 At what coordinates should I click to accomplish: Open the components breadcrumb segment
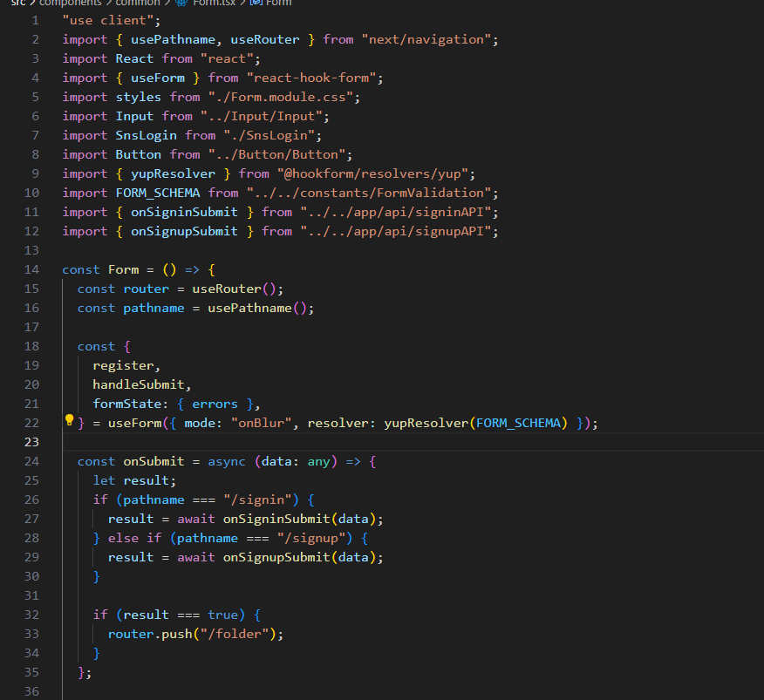[x=70, y=3]
